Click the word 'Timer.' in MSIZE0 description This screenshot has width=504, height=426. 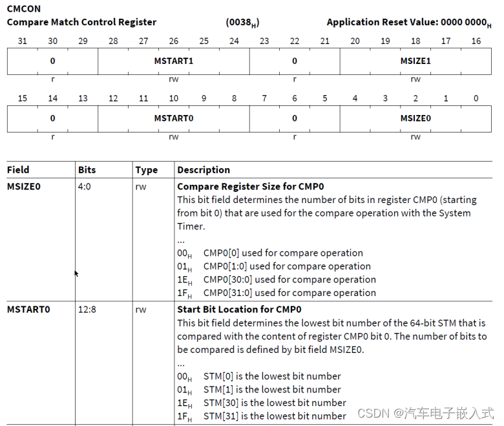pos(191,226)
